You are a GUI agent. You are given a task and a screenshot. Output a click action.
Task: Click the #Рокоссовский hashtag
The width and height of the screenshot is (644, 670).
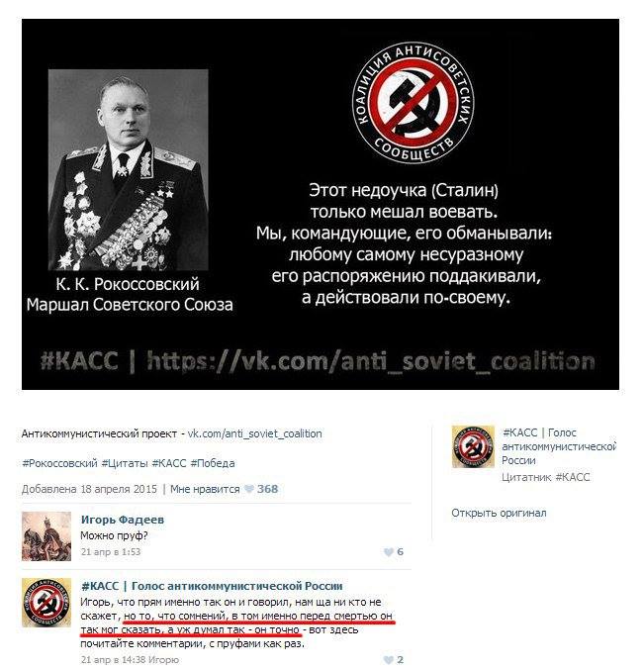59,463
